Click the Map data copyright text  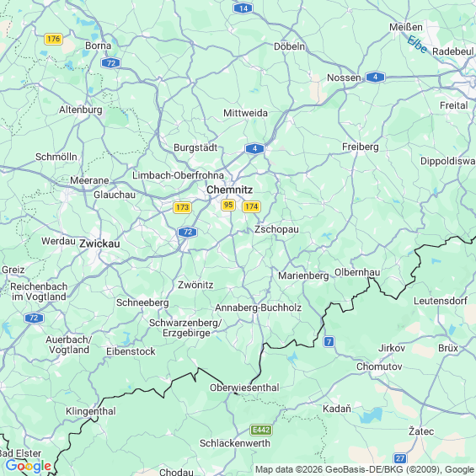tap(365, 469)
